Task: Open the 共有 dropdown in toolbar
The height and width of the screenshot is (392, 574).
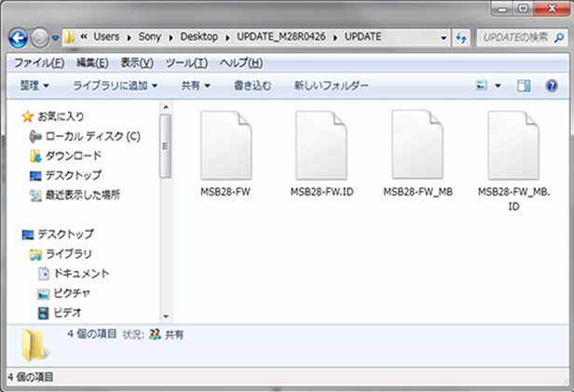Action: 195,86
